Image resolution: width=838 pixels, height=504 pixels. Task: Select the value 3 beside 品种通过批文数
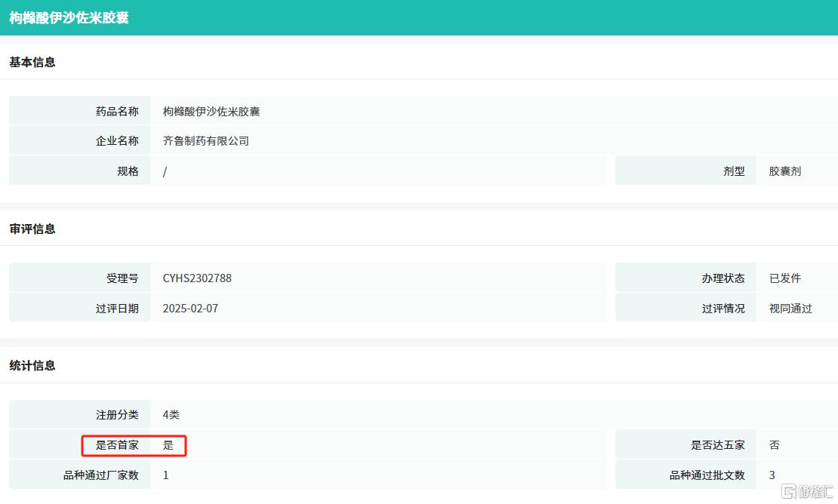click(x=772, y=475)
